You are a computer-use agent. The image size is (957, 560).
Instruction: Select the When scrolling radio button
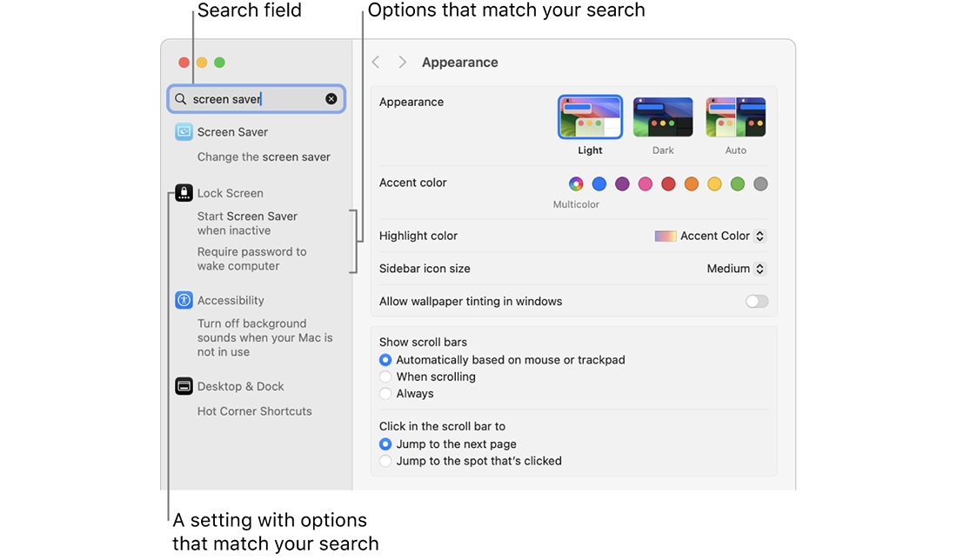(385, 377)
